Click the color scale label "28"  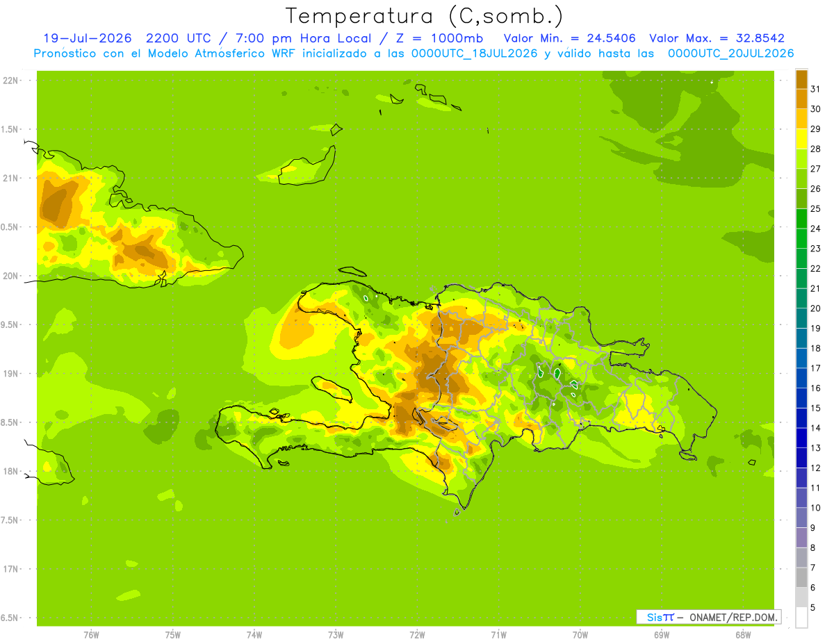click(x=815, y=149)
